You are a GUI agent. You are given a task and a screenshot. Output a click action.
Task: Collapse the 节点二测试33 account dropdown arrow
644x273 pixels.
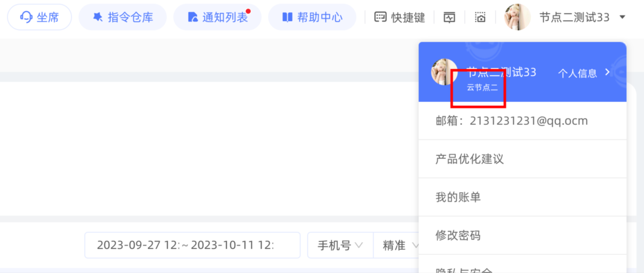(x=622, y=17)
